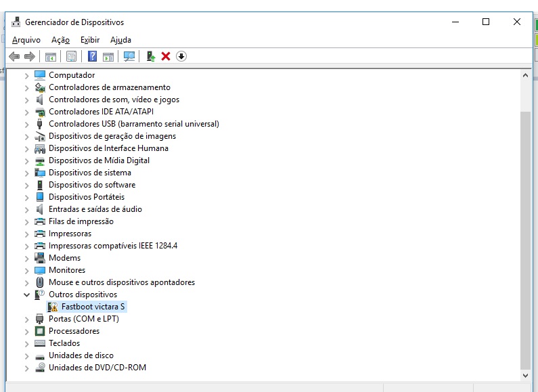Open the Arquivo menu
This screenshot has height=392, width=538.
26,40
